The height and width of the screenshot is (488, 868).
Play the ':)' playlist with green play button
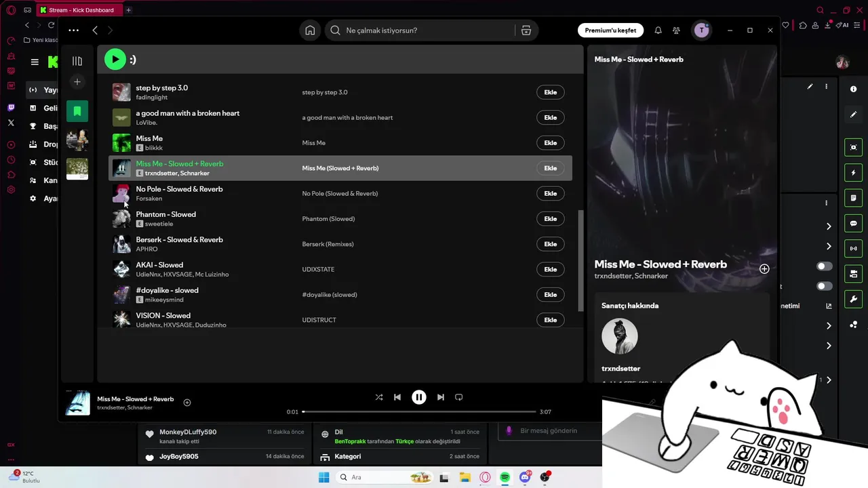click(x=115, y=60)
